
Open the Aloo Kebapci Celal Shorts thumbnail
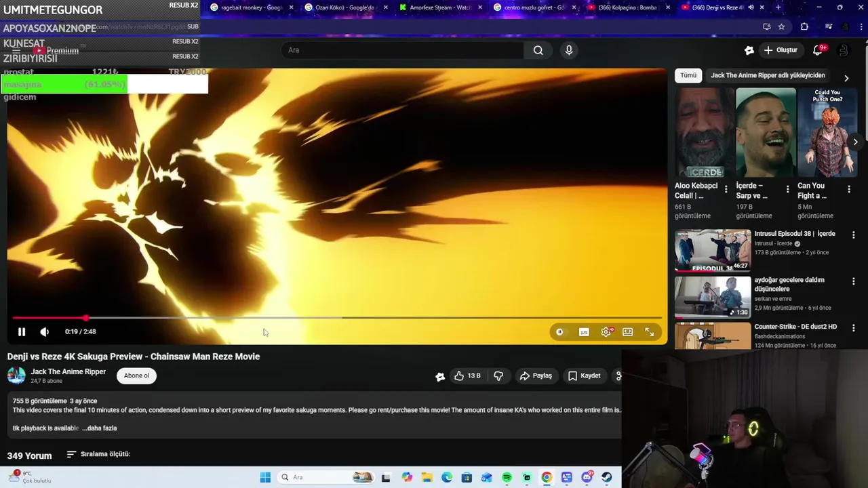704,133
